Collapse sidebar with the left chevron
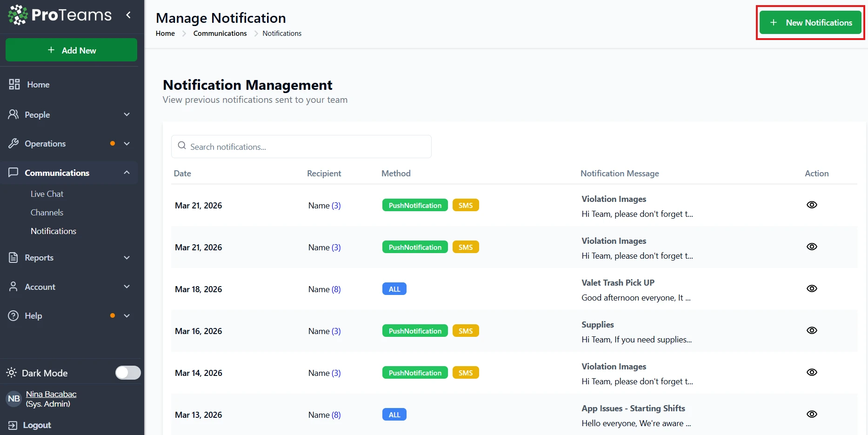 128,15
